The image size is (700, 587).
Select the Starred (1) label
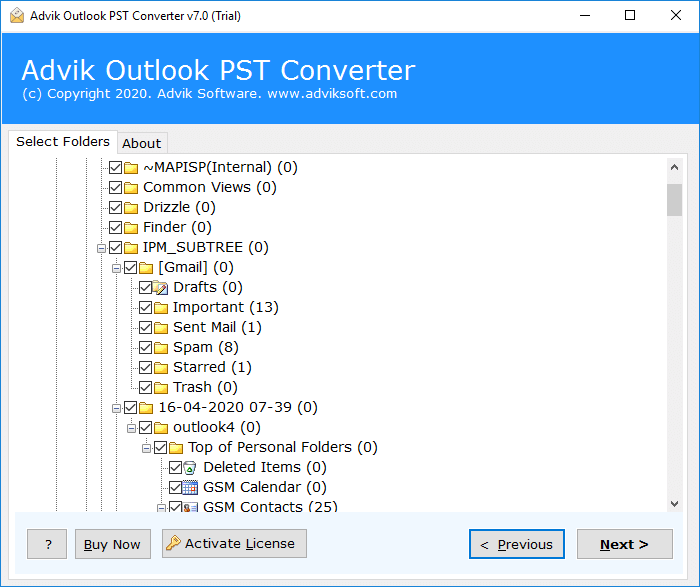pyautogui.click(x=212, y=367)
